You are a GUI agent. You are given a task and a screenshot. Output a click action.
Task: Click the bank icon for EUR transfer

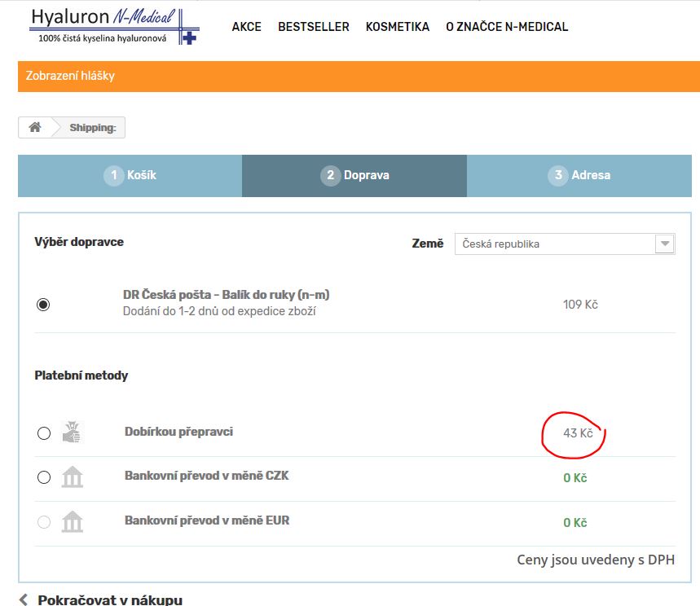73,522
